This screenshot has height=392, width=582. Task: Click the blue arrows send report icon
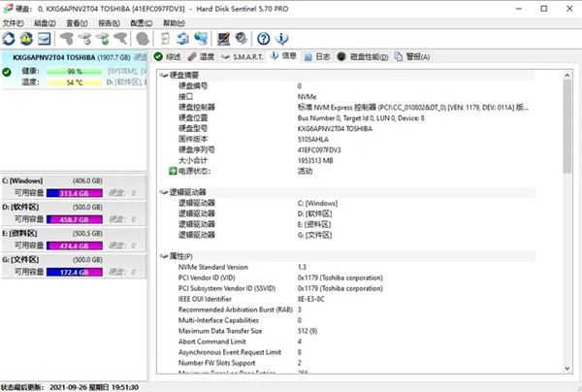(x=182, y=39)
